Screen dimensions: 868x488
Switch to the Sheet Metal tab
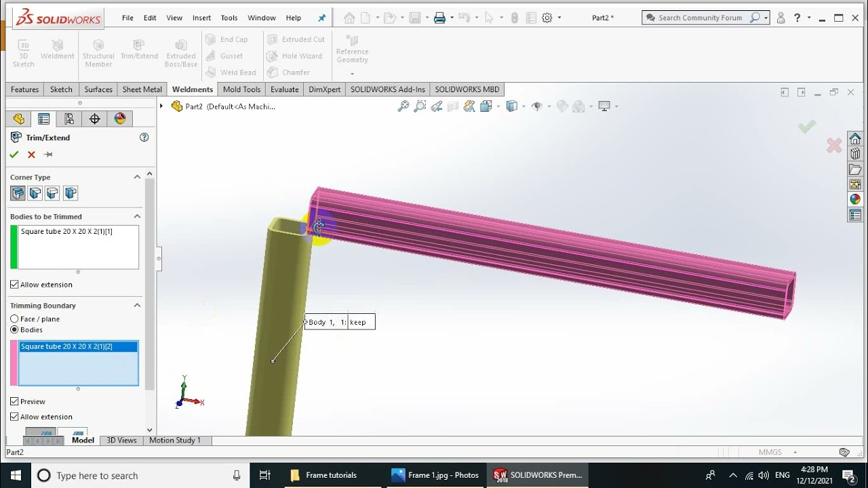click(x=142, y=89)
